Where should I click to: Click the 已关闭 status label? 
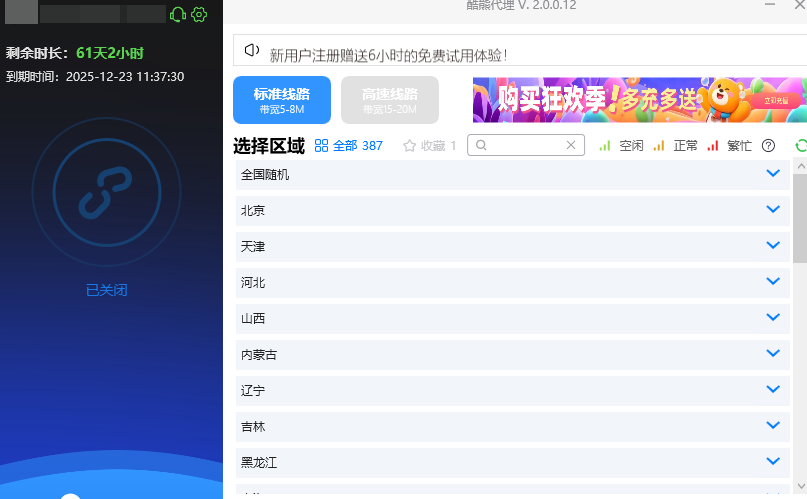[106, 290]
